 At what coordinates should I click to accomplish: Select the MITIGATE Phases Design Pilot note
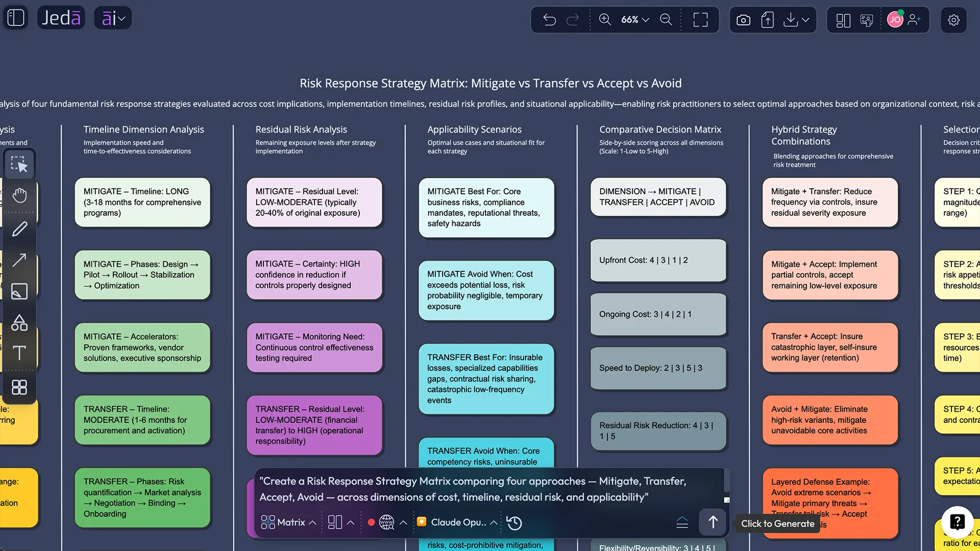142,274
